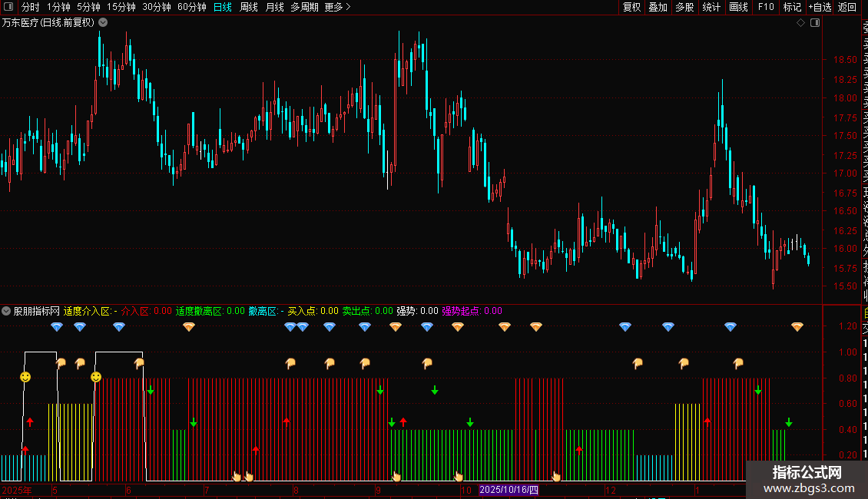
Task: Click the first blue diamond icon
Action: pos(57,327)
